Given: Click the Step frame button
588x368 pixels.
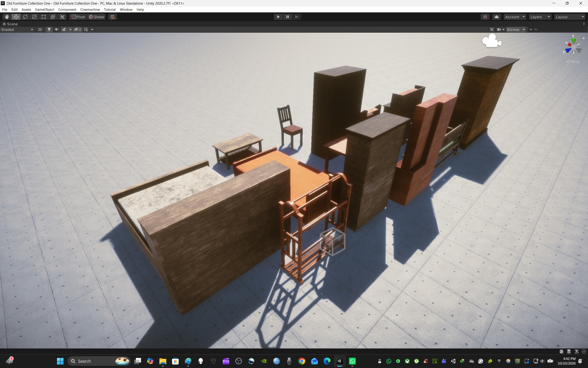Looking at the screenshot, I should click(297, 17).
